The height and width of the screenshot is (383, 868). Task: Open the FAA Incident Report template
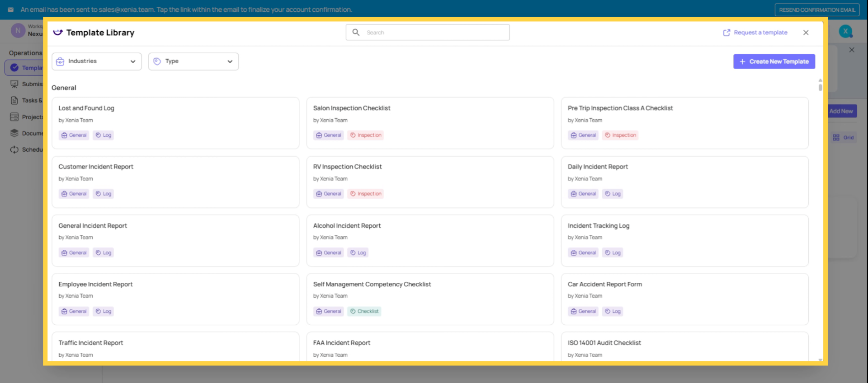(x=430, y=346)
